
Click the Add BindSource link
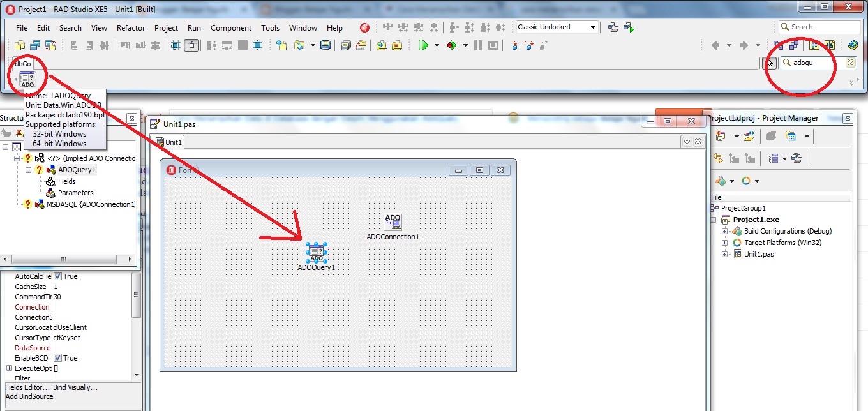point(29,396)
